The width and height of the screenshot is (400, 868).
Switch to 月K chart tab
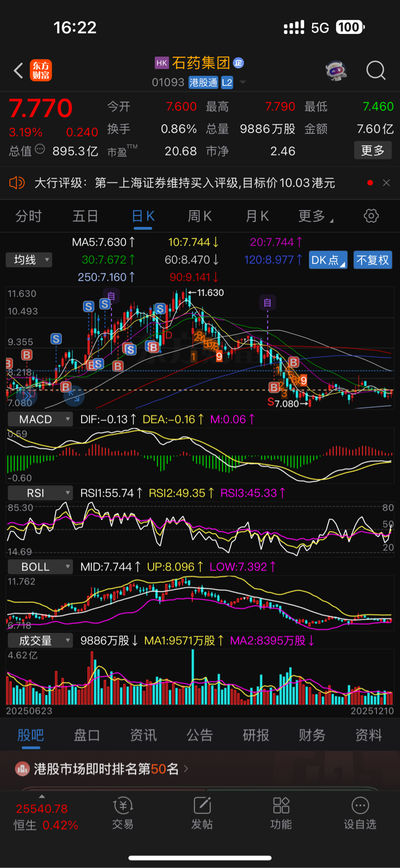257,216
